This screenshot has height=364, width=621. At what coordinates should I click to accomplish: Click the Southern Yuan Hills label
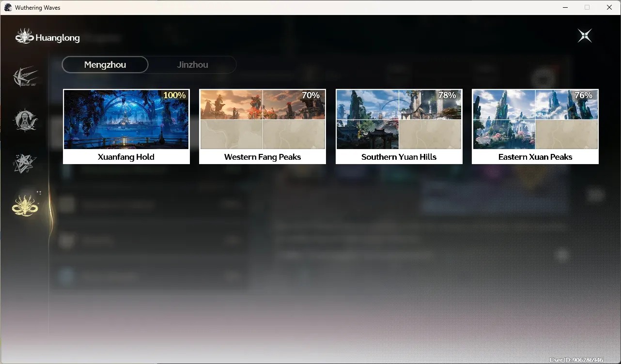click(399, 157)
